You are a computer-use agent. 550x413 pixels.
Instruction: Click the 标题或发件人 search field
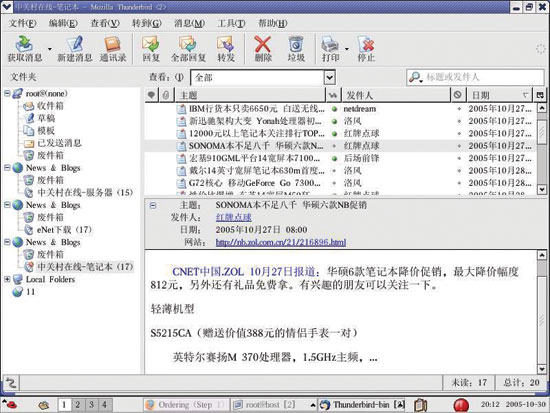point(475,77)
